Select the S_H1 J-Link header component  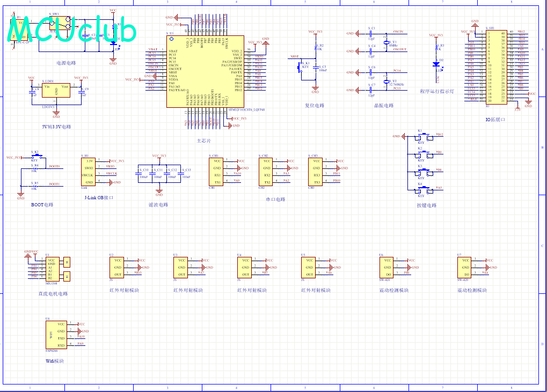88,172
